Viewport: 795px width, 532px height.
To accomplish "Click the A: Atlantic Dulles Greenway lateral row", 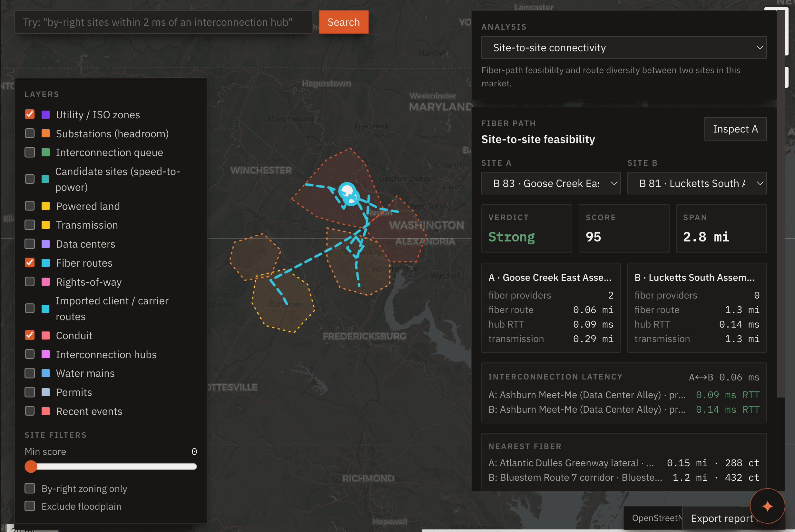I will point(624,463).
